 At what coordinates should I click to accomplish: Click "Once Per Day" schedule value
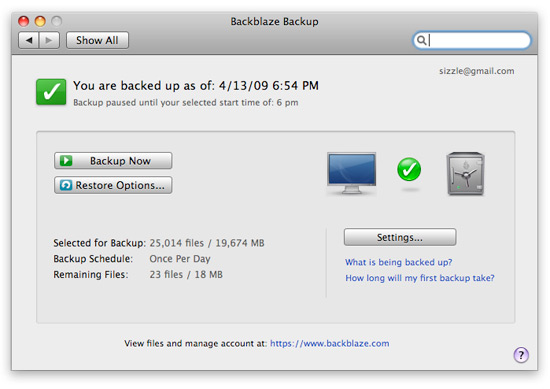tap(180, 259)
